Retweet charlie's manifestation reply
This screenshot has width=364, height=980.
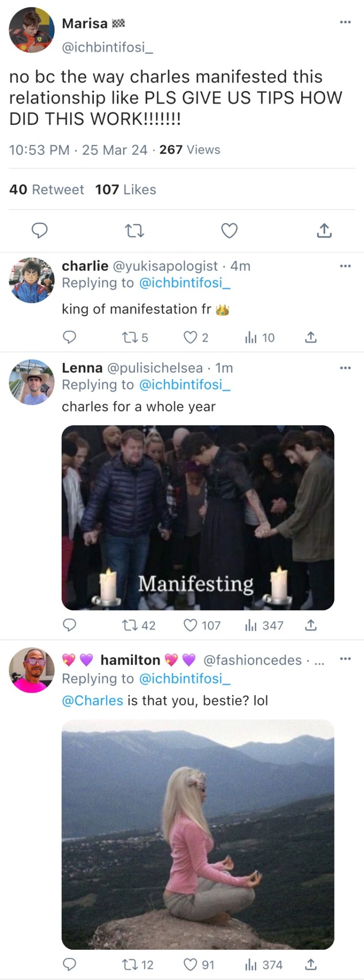click(x=128, y=337)
